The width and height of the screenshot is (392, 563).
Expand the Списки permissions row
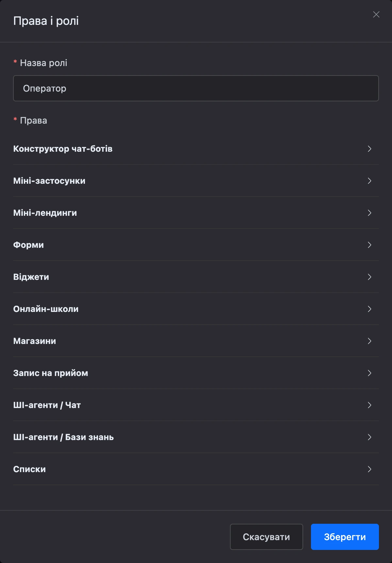click(196, 469)
